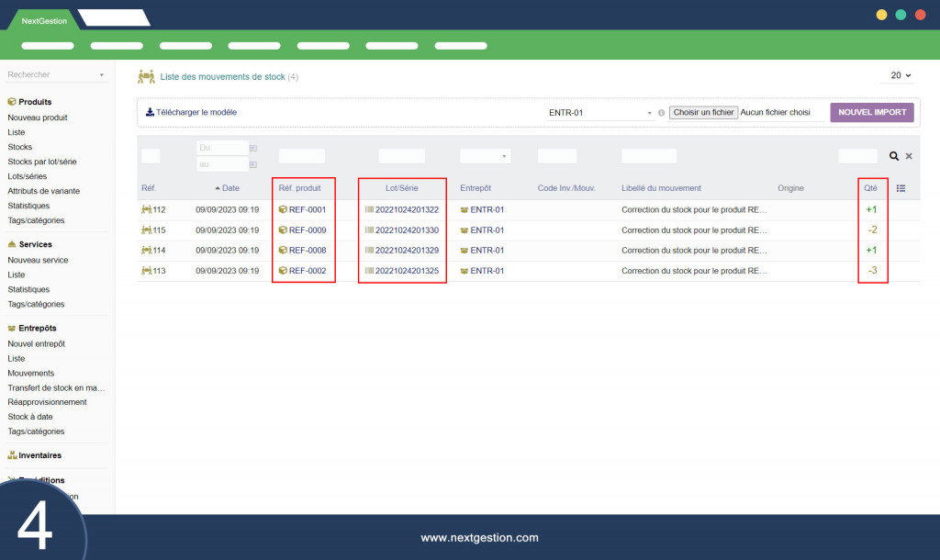Screen dimensions: 940x560
Task: Switch to the NextGestion browser tab
Action: click(x=44, y=20)
